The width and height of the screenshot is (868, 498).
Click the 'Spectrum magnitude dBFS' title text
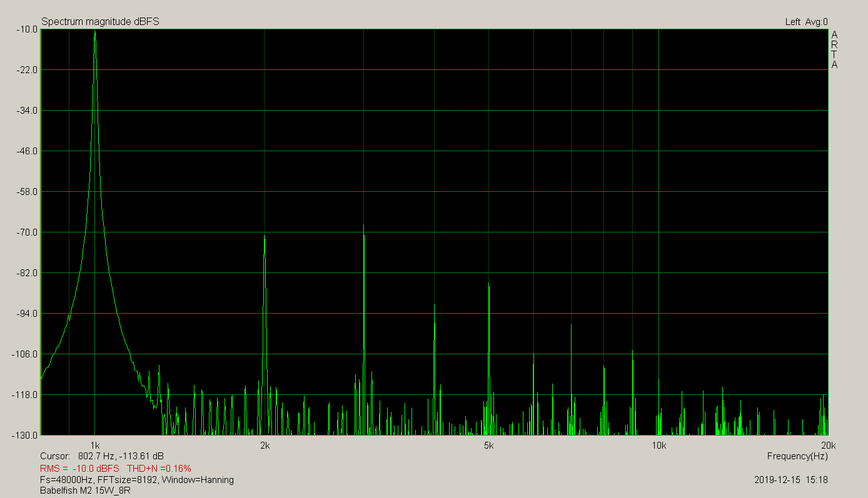pyautogui.click(x=100, y=22)
